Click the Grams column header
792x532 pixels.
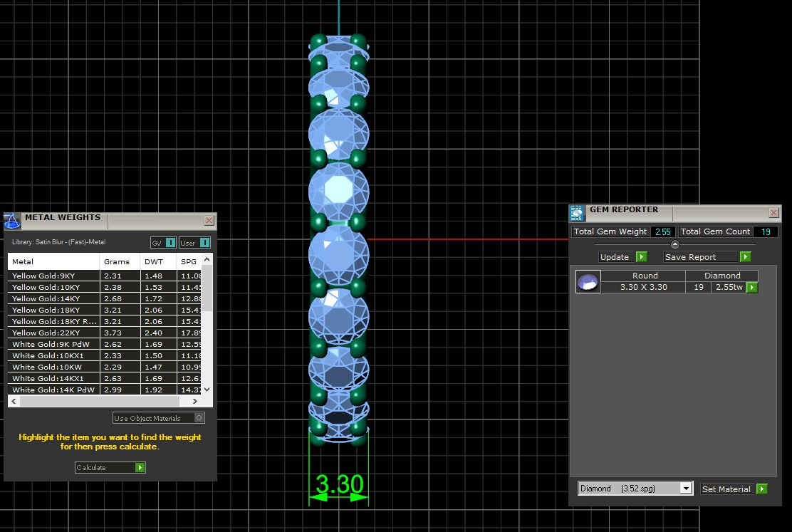[120, 261]
